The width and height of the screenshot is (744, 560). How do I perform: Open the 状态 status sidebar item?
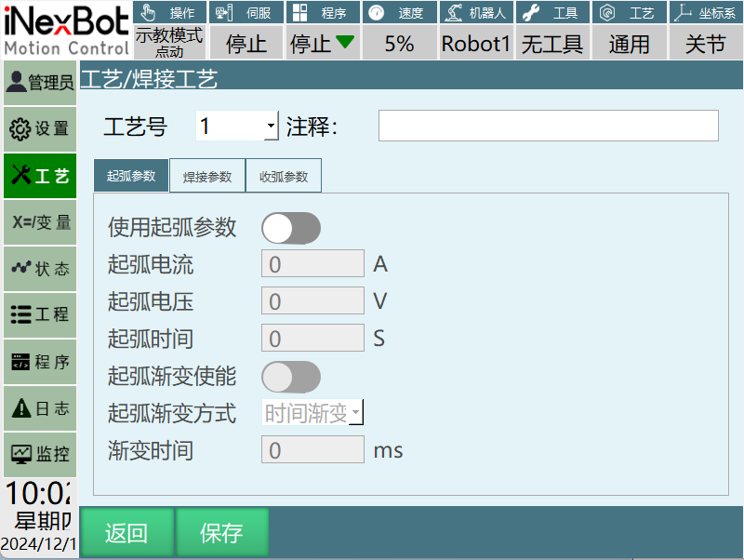pyautogui.click(x=39, y=269)
